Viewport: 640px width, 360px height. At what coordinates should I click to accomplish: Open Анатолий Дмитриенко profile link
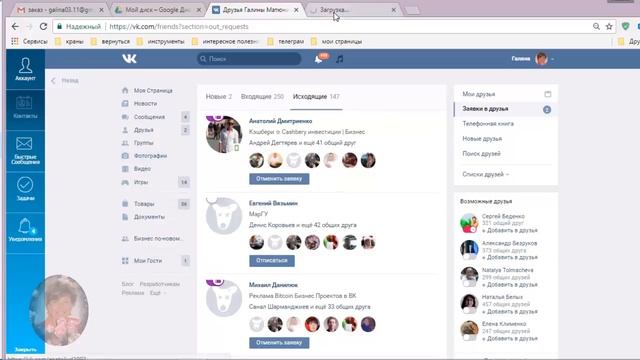coord(280,121)
